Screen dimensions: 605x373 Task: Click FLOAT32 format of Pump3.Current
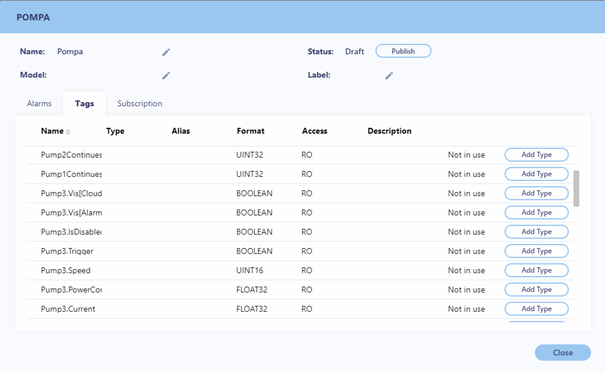pyautogui.click(x=252, y=309)
